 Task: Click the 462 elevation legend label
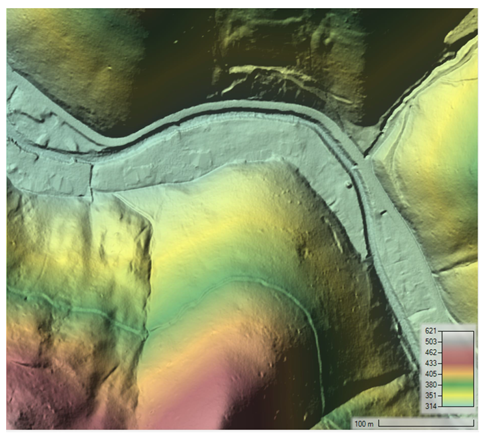430,352
